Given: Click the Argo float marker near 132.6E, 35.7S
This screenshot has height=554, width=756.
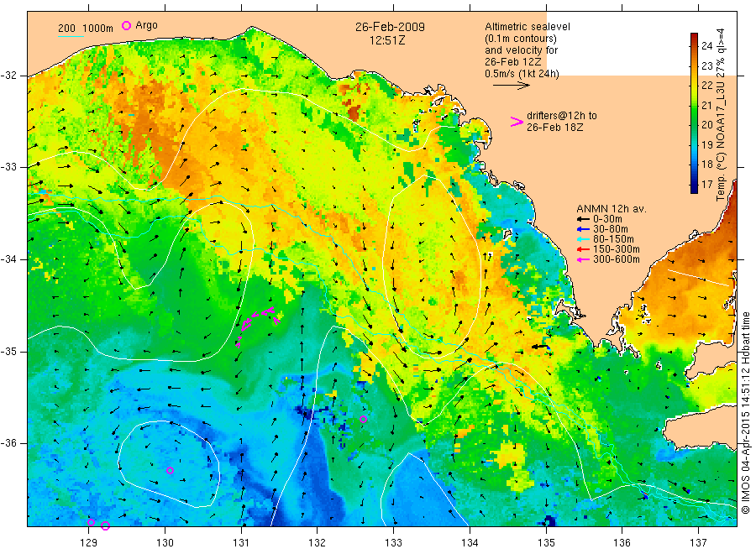Looking at the screenshot, I should [x=363, y=419].
